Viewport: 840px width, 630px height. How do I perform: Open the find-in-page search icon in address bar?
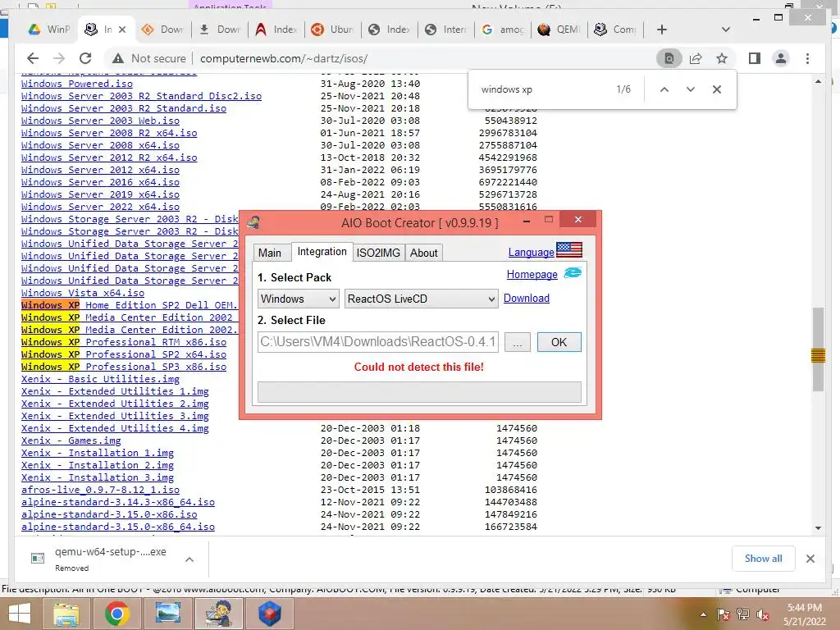pyautogui.click(x=669, y=58)
